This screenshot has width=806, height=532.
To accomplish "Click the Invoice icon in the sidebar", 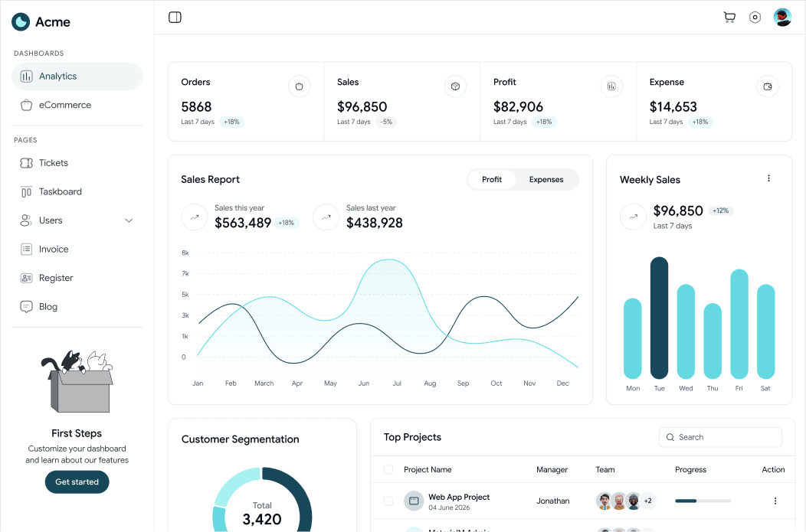I will point(26,249).
